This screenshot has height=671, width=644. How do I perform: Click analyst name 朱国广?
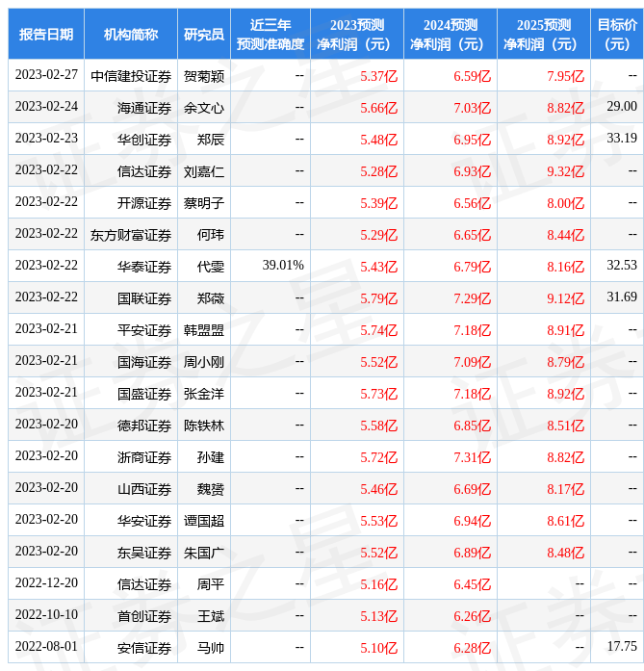tap(204, 552)
